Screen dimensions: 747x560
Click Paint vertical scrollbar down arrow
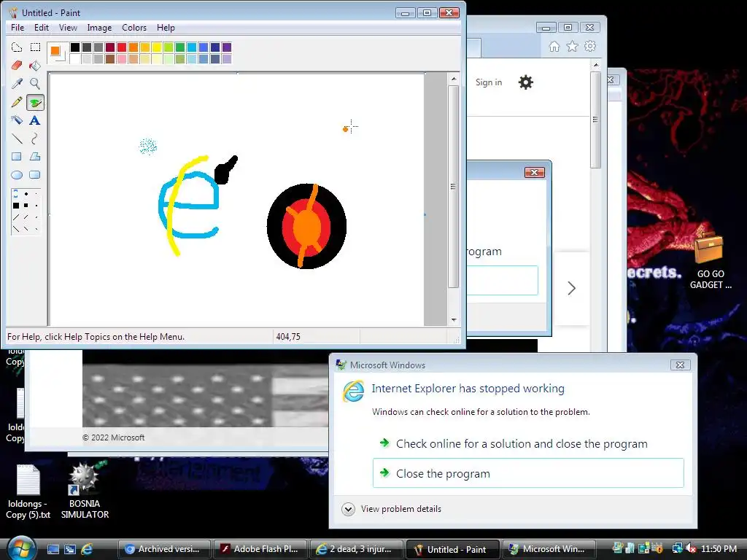pyautogui.click(x=454, y=320)
